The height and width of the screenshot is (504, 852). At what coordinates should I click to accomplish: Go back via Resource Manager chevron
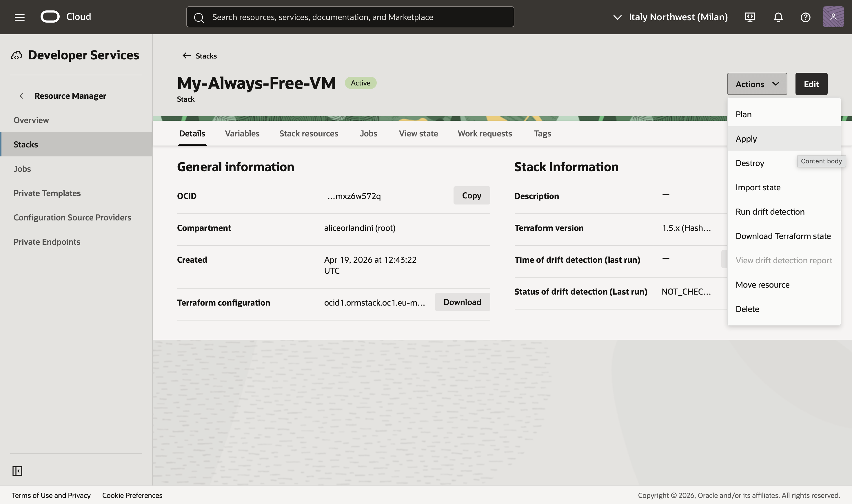[21, 96]
